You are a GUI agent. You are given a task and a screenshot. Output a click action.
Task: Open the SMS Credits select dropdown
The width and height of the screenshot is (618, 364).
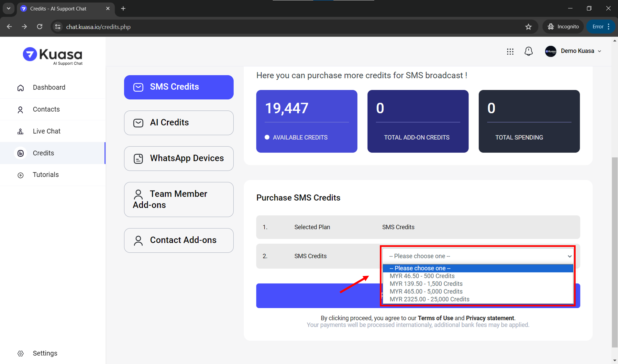(x=478, y=256)
